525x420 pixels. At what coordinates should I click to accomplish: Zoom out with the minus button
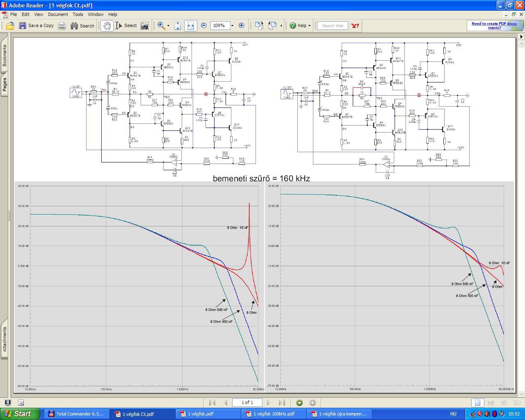(204, 25)
